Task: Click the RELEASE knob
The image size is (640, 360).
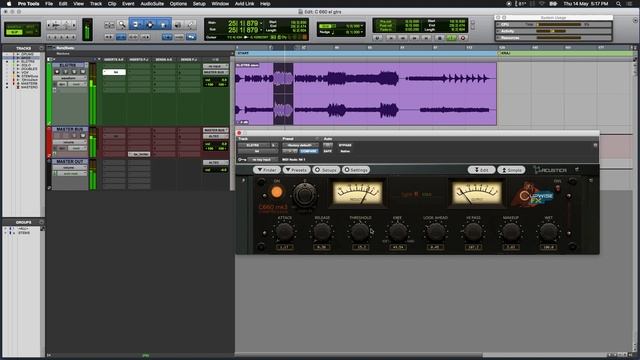Action: [x=322, y=232]
